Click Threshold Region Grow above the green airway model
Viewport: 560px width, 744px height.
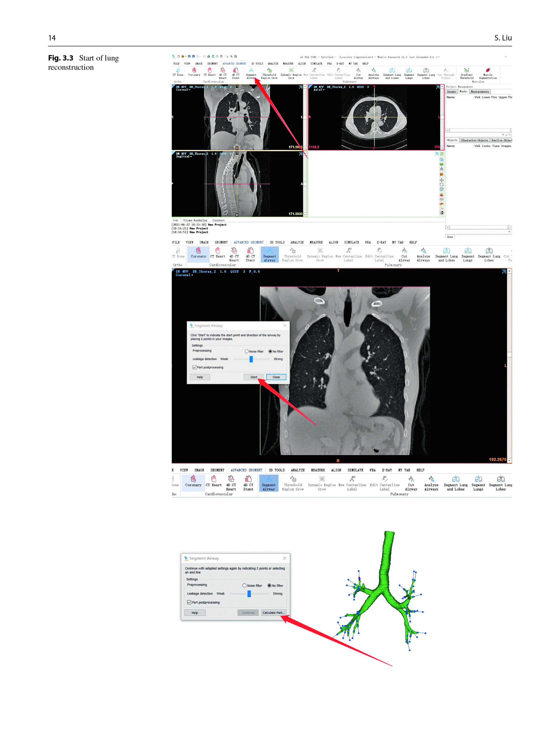[293, 483]
